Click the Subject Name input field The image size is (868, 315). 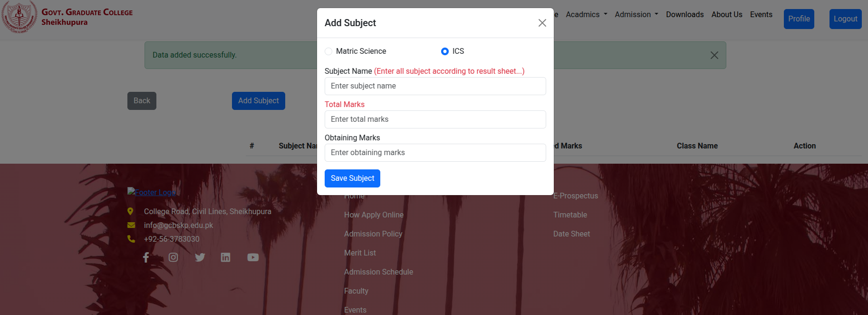(435, 86)
